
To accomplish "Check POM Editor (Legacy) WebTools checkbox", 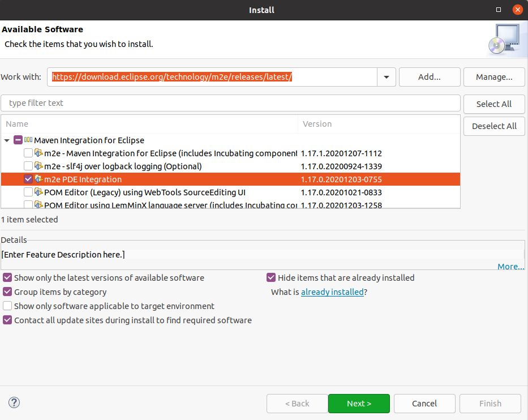I will (x=28, y=192).
